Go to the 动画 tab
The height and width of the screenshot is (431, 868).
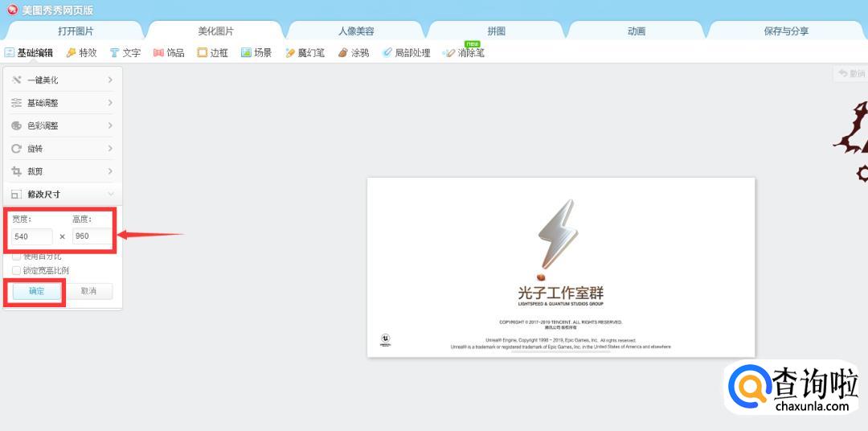click(x=637, y=31)
